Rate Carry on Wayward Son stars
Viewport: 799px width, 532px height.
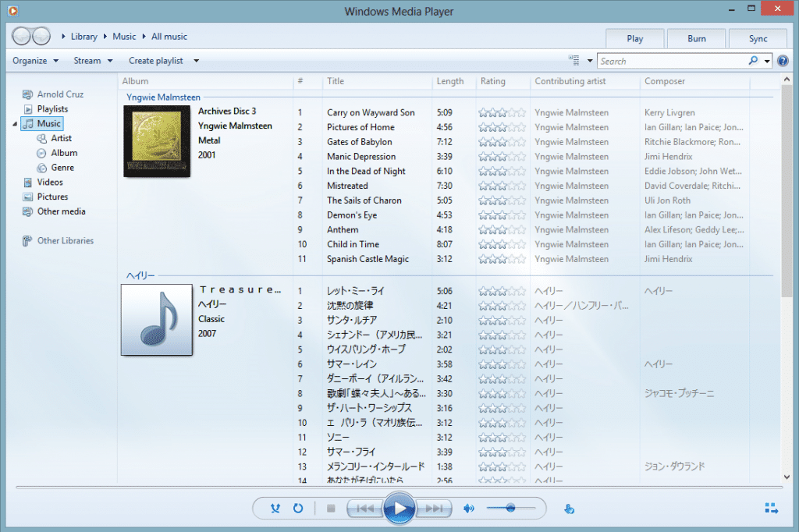[502, 112]
